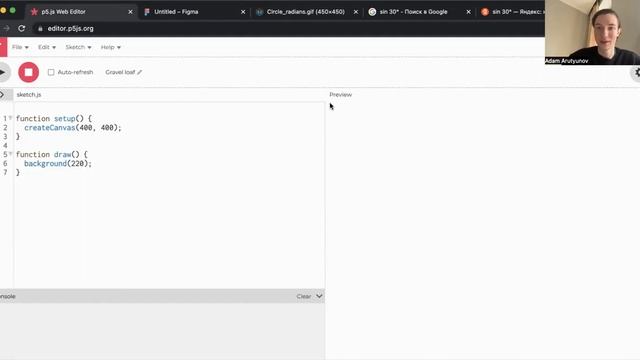
Task: Reload the page in browser
Action: (22, 29)
